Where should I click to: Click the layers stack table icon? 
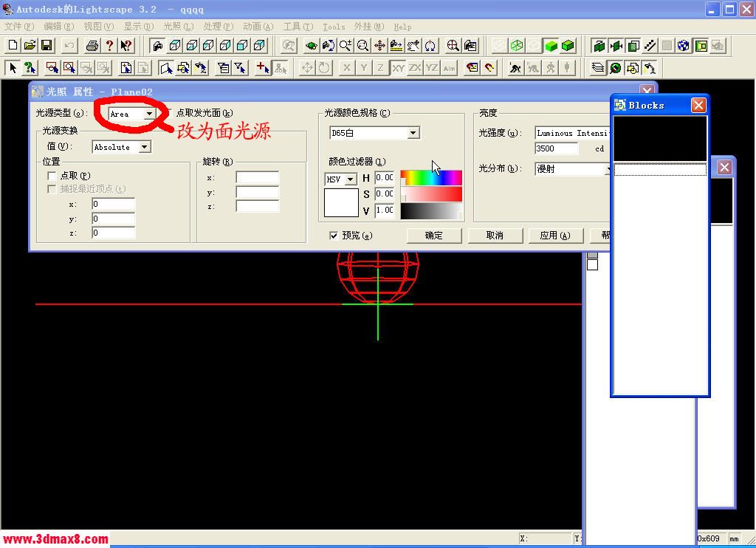(x=598, y=68)
